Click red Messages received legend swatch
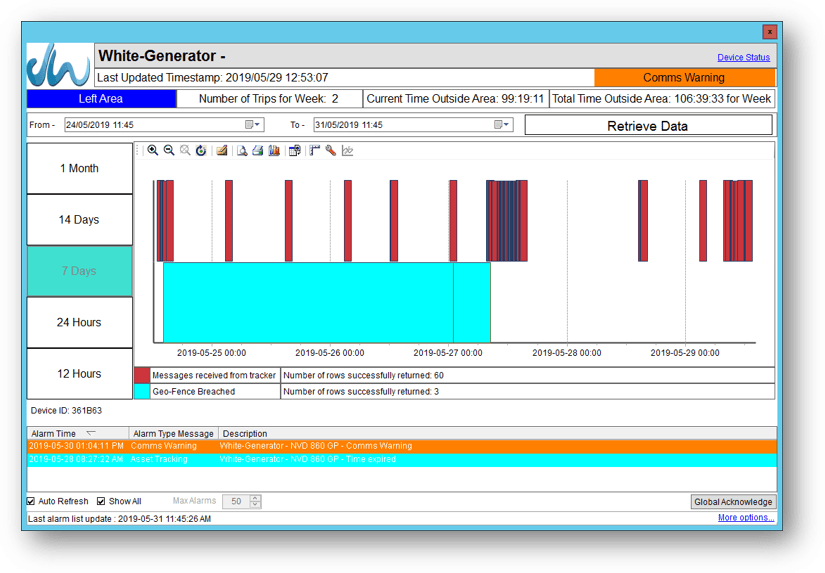 (x=142, y=375)
